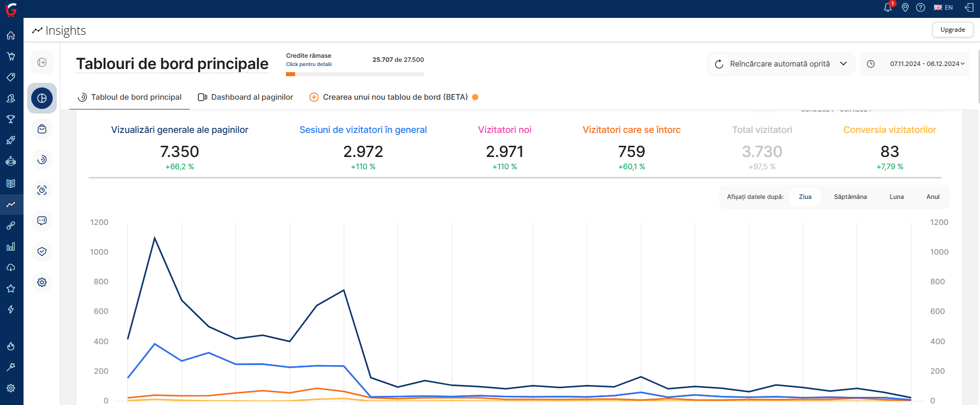
Task: Click the page views peak on the chart
Action: [x=154, y=238]
